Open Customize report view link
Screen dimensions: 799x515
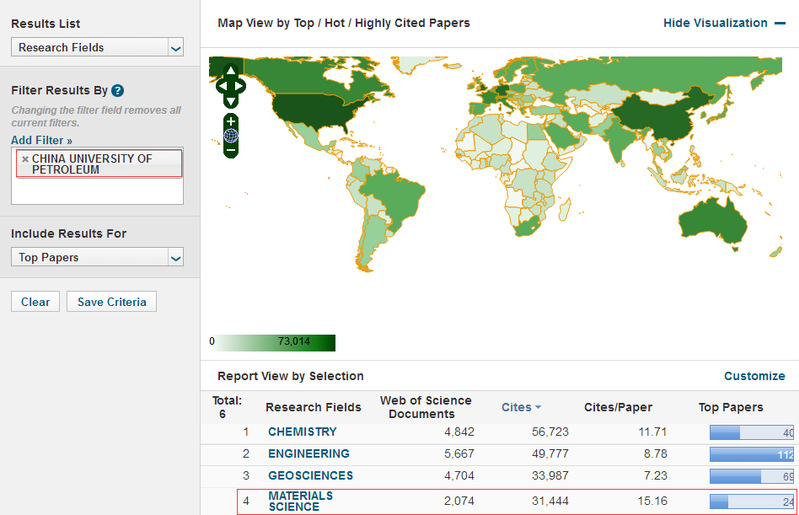(754, 376)
